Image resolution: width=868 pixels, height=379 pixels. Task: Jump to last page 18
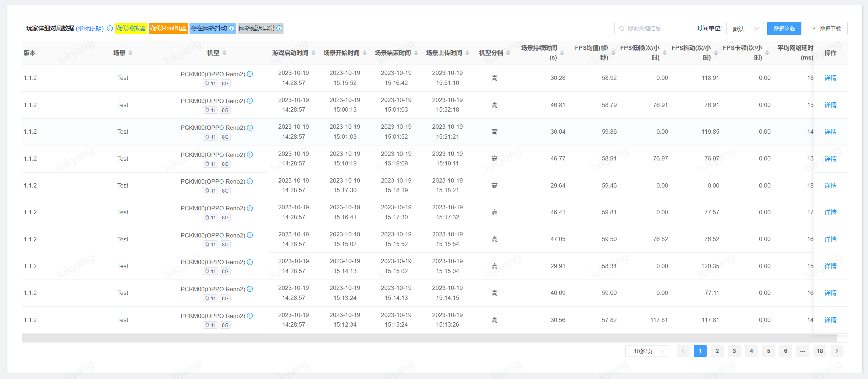click(x=820, y=351)
